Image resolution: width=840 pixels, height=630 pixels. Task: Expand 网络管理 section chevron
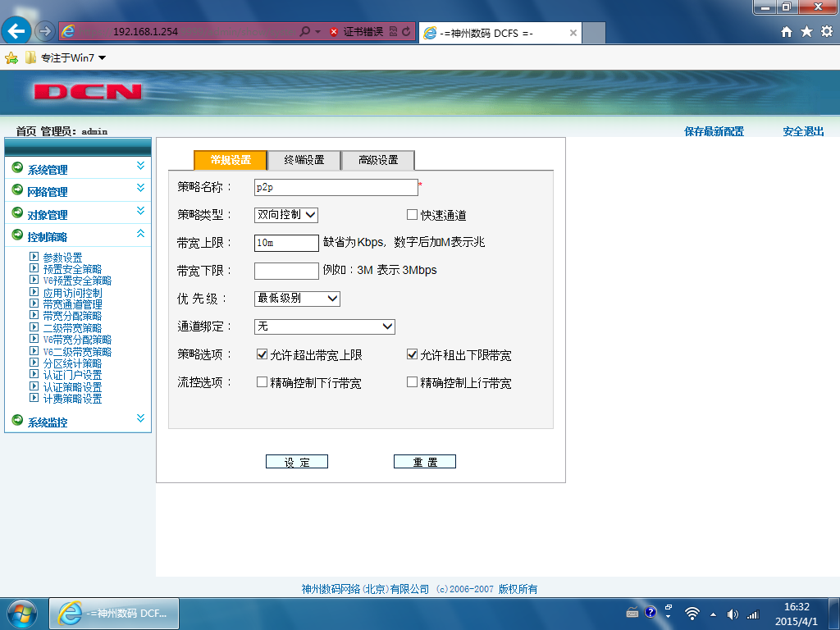(140, 188)
